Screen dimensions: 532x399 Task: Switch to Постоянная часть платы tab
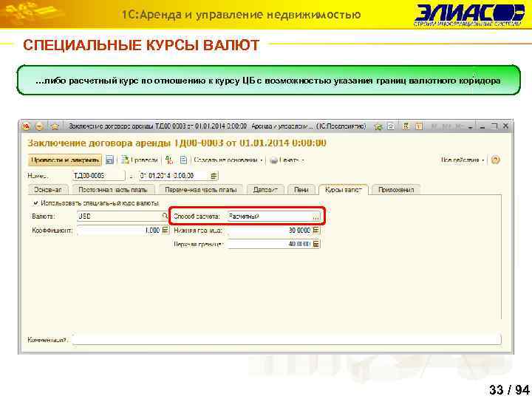click(113, 190)
